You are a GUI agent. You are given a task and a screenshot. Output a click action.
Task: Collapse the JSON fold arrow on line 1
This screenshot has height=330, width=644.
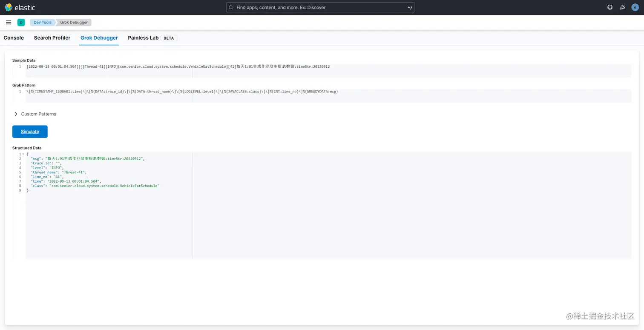coord(23,154)
